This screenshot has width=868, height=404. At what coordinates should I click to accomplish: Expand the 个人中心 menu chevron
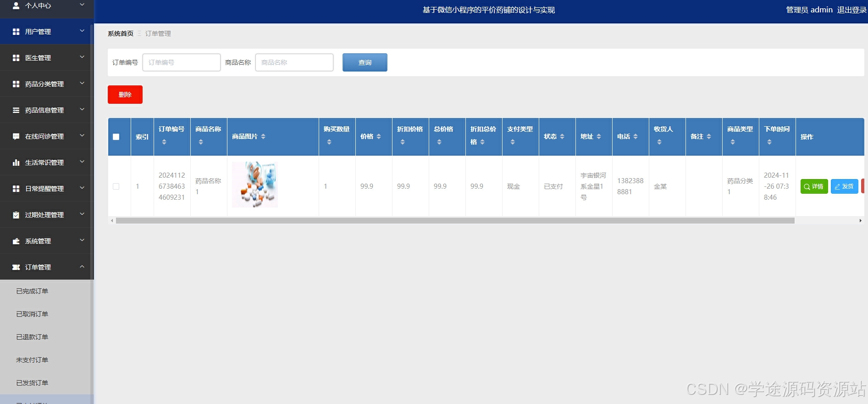coord(82,5)
